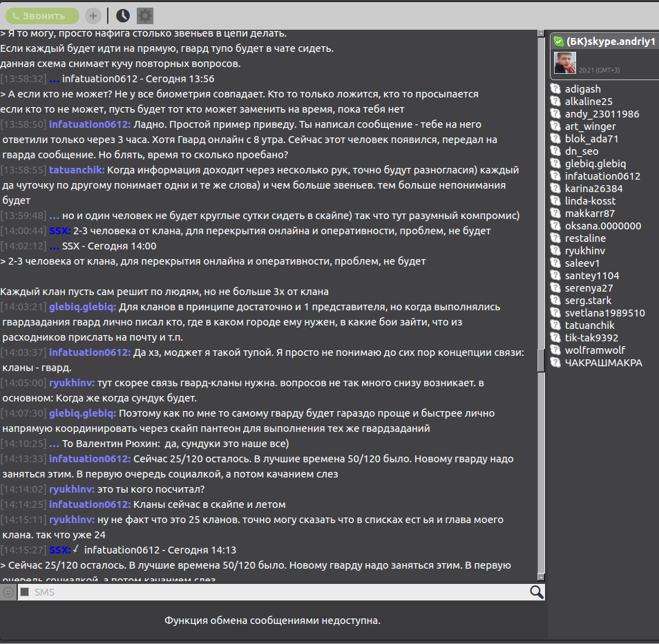Click the Skype icon beside adigash
The height and width of the screenshot is (644, 659).
(x=555, y=88)
